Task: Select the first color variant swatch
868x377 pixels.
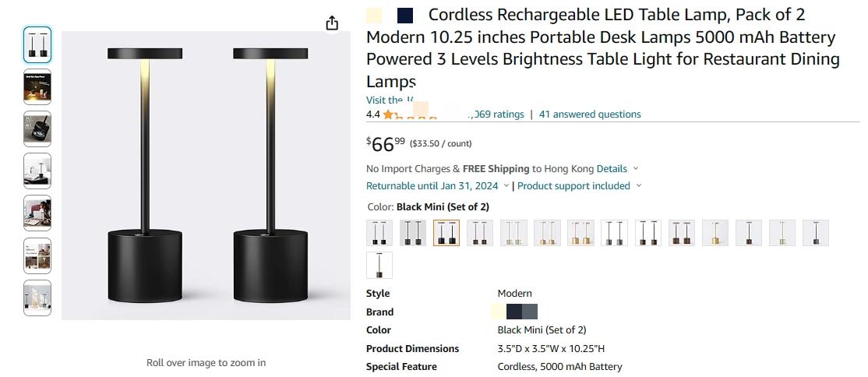Action: coord(379,233)
